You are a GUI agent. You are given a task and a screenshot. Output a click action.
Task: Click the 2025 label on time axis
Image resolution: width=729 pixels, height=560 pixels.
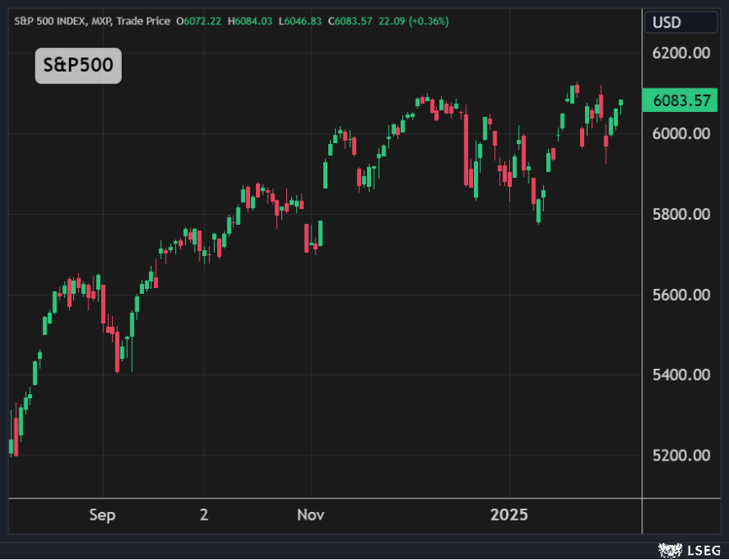pyautogui.click(x=509, y=515)
